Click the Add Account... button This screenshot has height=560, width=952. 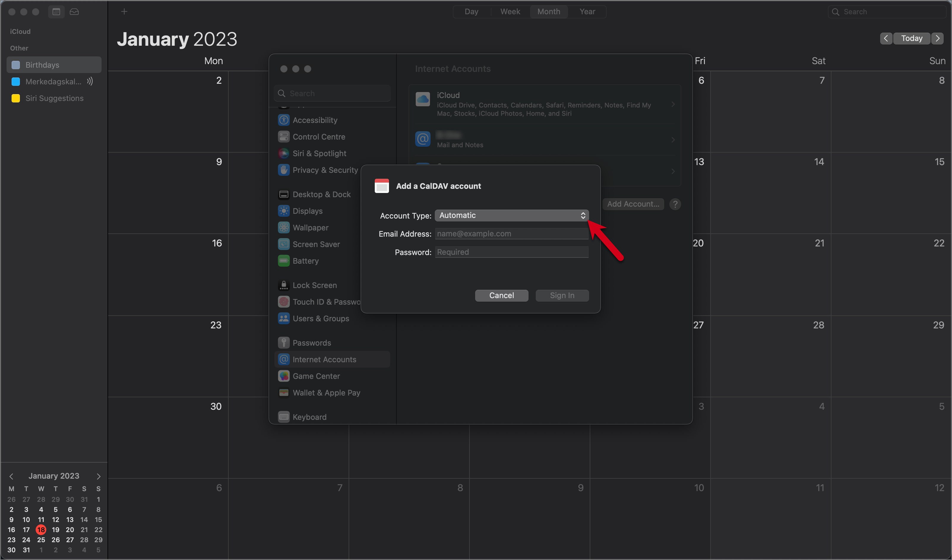click(x=633, y=204)
